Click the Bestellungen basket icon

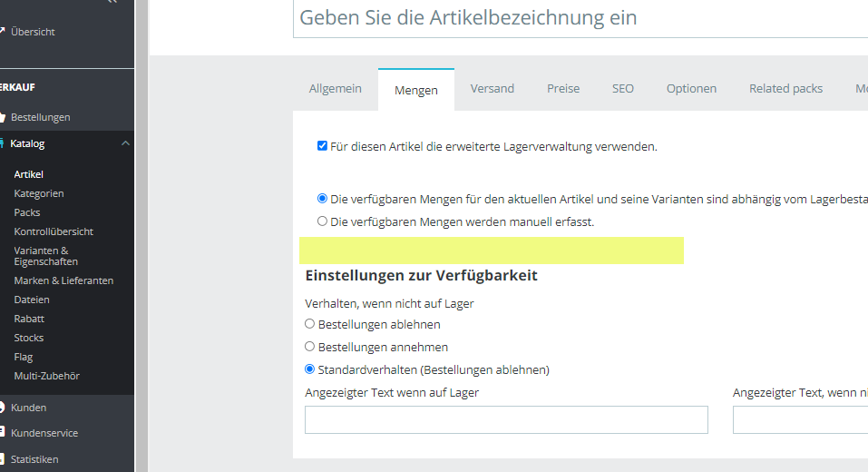(x=2, y=117)
